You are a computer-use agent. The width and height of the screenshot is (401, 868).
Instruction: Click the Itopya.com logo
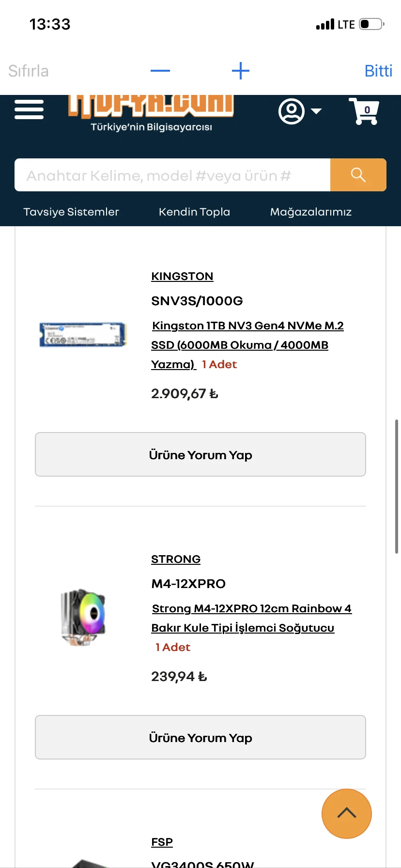(151, 111)
